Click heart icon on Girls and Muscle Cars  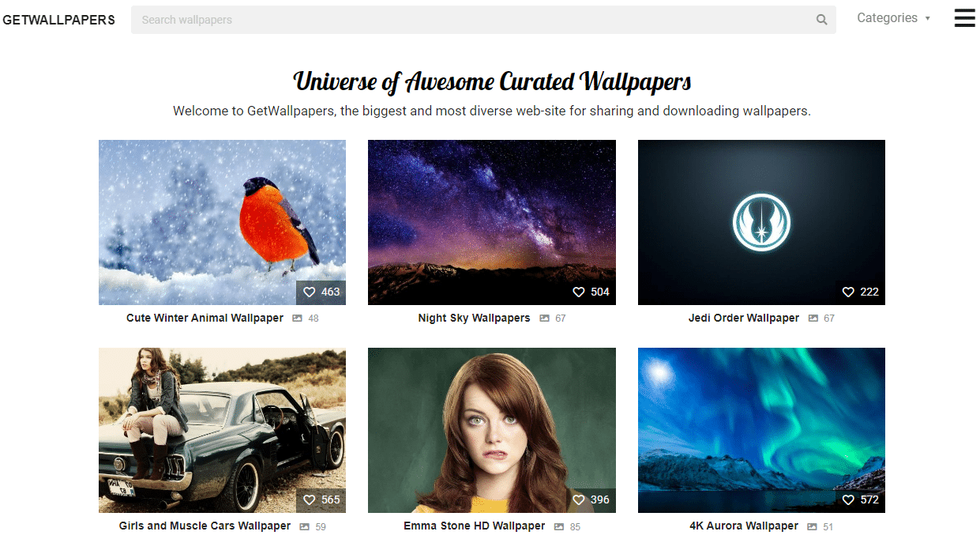coord(310,499)
